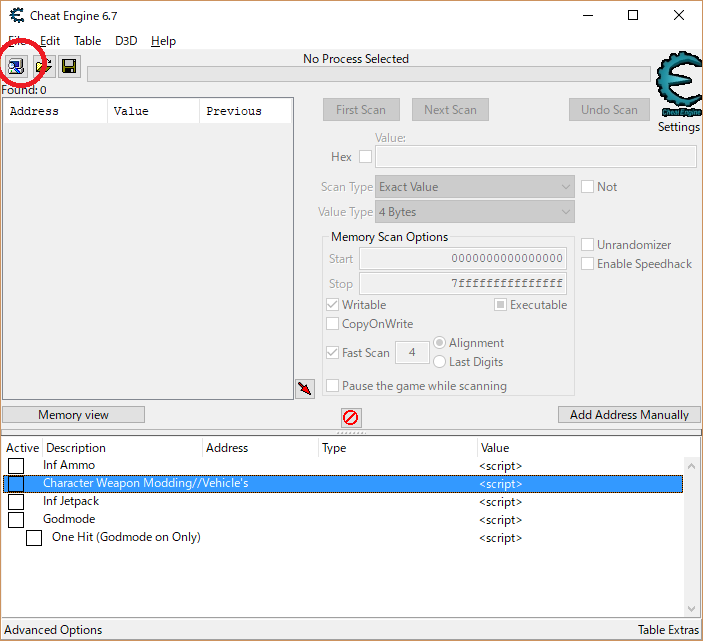Viewport: 703px width, 641px height.
Task: Activate the Godmode script checkbox
Action: pos(16,520)
